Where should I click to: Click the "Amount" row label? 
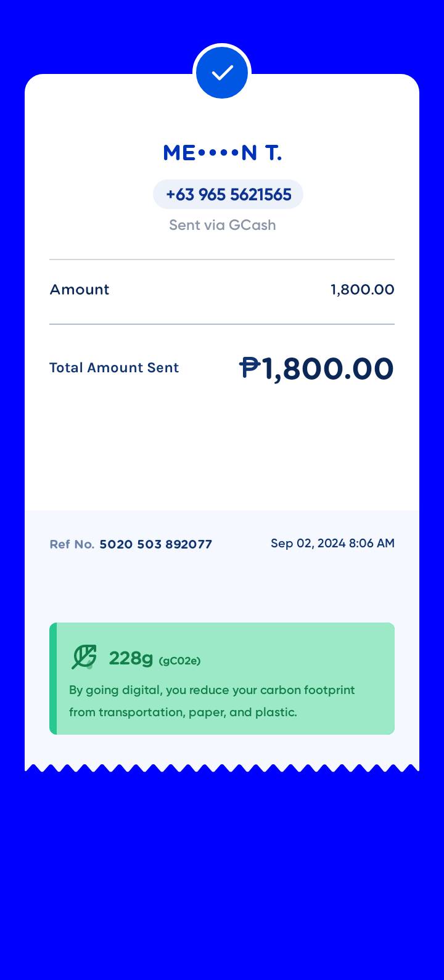(x=80, y=290)
